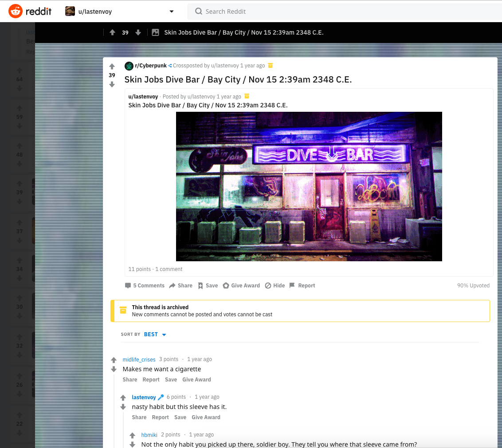Open the 5 Comments button
The height and width of the screenshot is (448, 502).
tap(145, 286)
